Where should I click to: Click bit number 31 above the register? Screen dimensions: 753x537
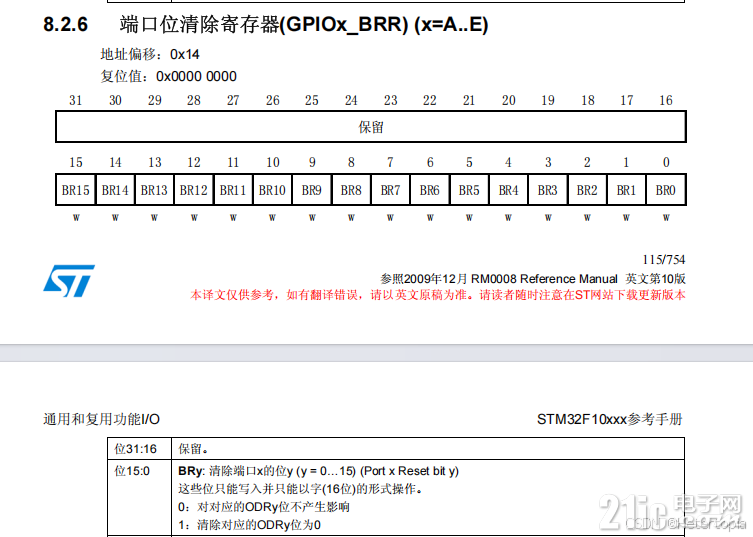[x=76, y=100]
